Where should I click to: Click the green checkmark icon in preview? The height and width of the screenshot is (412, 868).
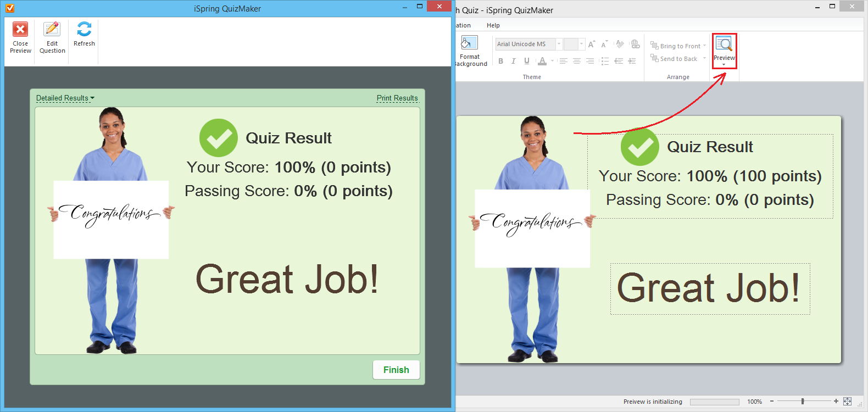[x=219, y=138]
